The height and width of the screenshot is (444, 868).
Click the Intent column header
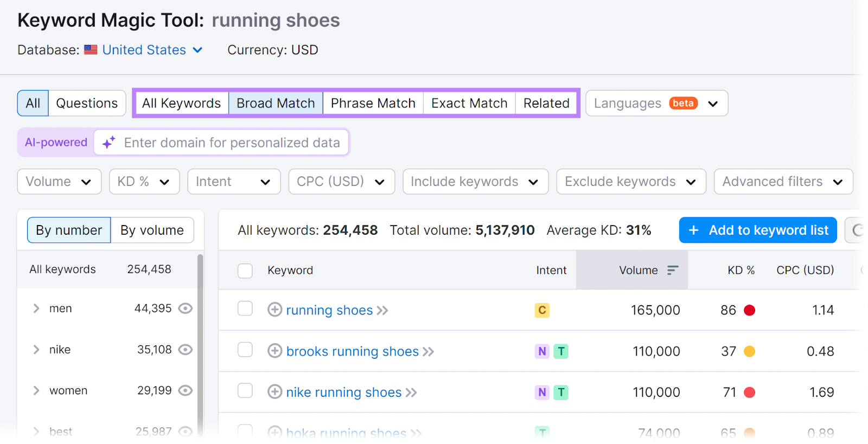pyautogui.click(x=551, y=270)
